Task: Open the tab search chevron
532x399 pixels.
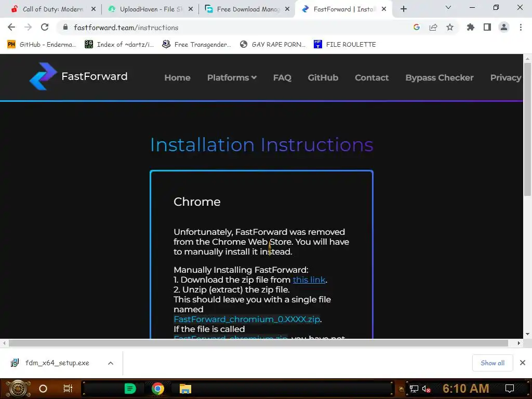Action: pos(448,7)
